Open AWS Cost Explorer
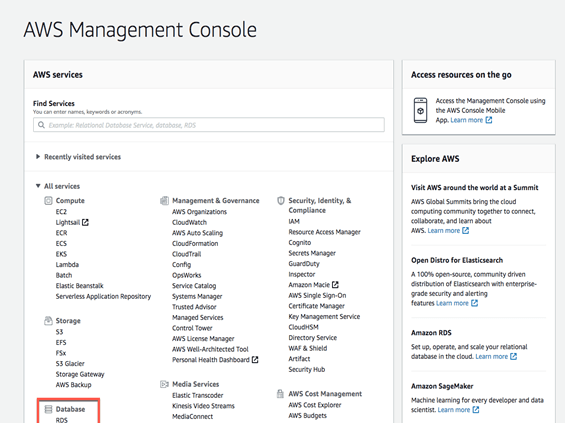This screenshot has height=423, width=565. point(315,405)
